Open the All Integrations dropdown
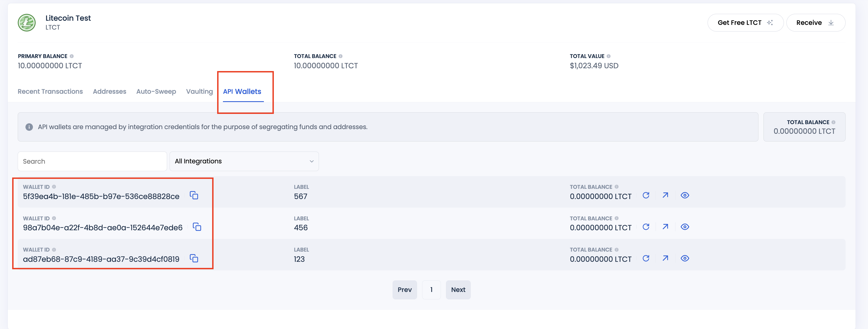 pyautogui.click(x=244, y=161)
